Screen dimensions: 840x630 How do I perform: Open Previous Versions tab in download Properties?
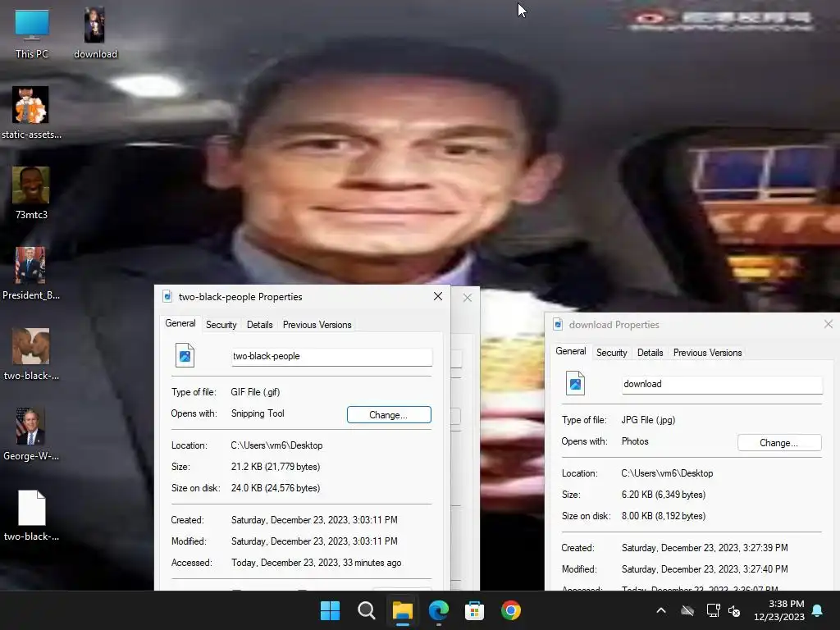(708, 353)
